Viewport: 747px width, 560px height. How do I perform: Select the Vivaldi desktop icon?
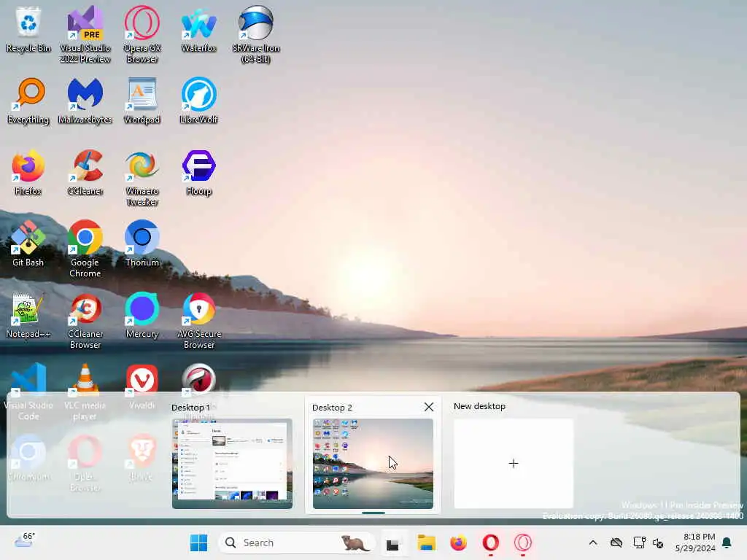142,386
